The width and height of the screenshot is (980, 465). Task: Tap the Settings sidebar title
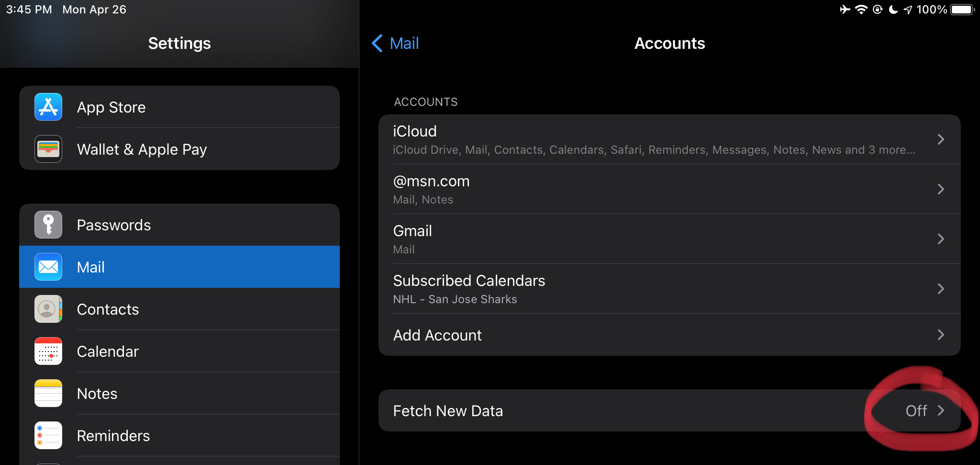pos(179,43)
